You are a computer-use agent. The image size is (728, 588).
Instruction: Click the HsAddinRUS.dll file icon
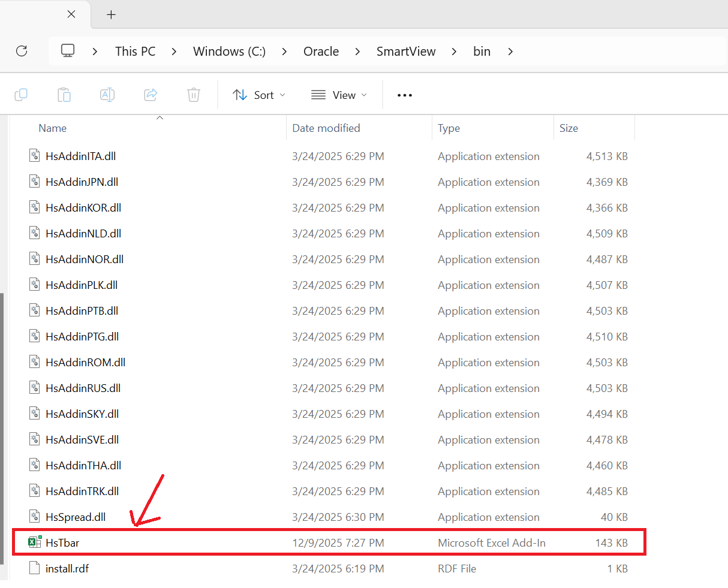point(35,388)
